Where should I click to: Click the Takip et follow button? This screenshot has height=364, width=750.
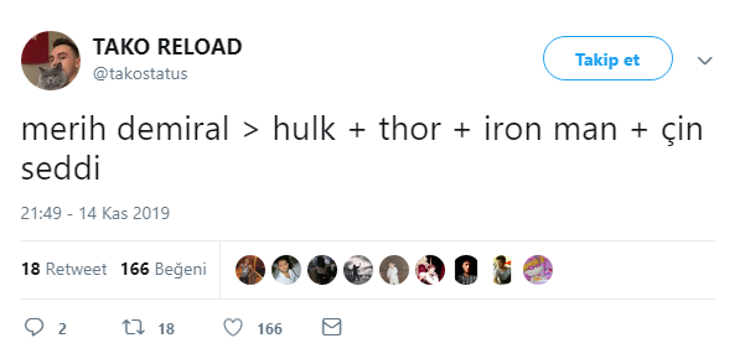pos(607,59)
